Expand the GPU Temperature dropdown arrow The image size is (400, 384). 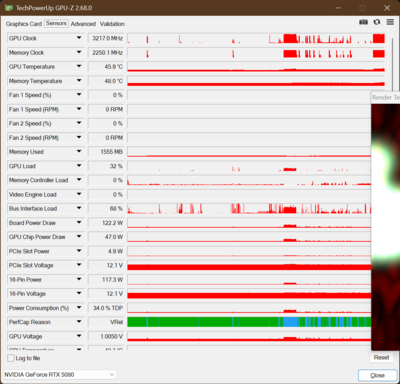(x=79, y=66)
